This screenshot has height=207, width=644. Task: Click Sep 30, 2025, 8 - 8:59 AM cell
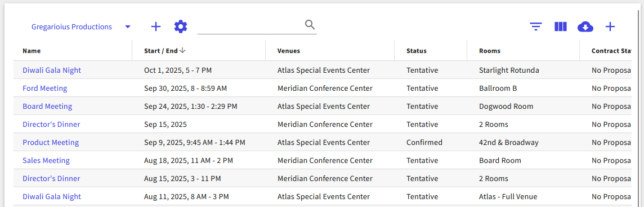(186, 89)
